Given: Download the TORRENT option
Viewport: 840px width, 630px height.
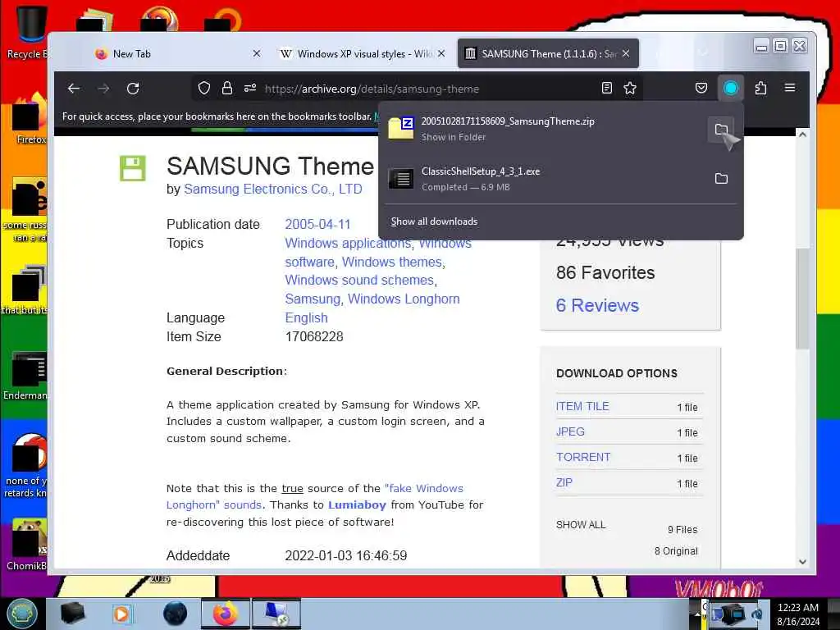Looking at the screenshot, I should coord(583,457).
